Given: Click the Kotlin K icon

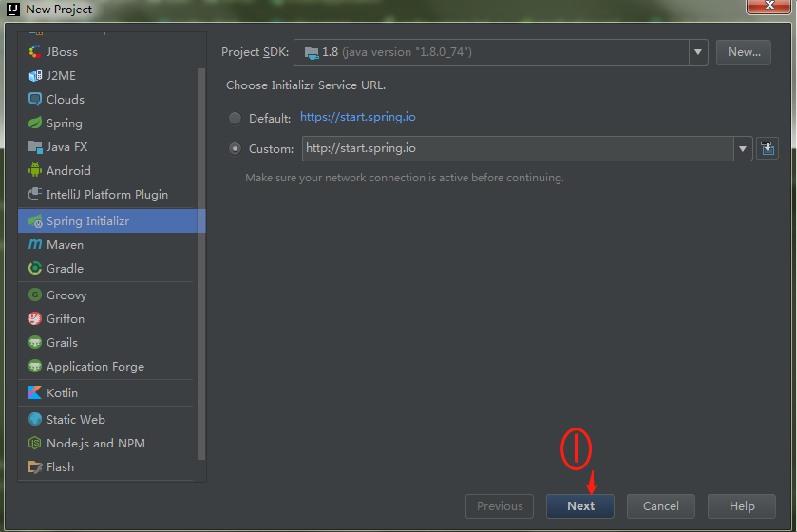Looking at the screenshot, I should 34,392.
